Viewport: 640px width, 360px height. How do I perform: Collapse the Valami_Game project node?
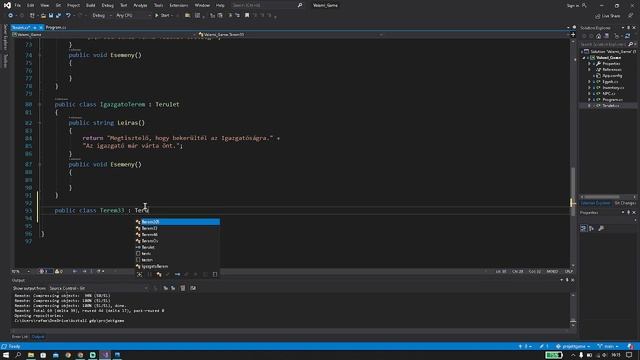click(x=584, y=58)
